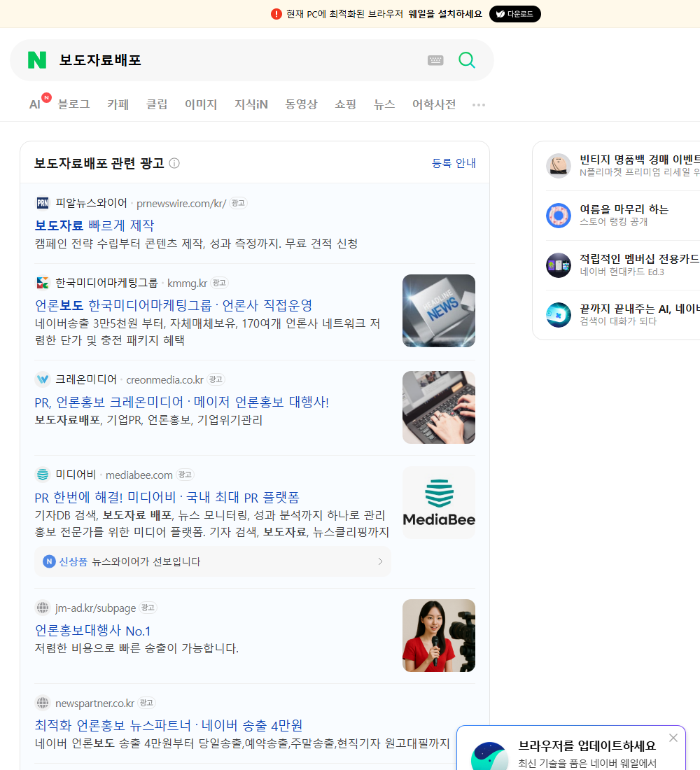The height and width of the screenshot is (770, 700).
Task: Click 네이버 현대카드 Ed.3 subtitle
Action: coord(622,272)
